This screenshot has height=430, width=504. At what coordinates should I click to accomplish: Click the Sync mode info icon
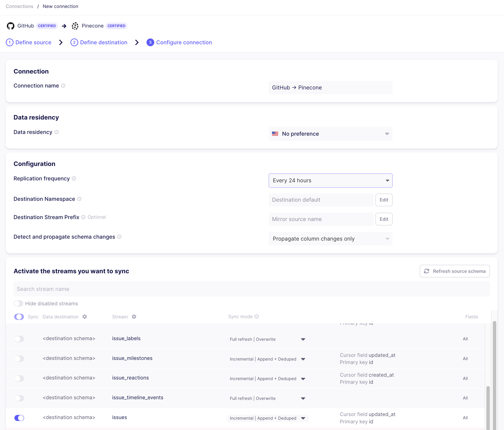point(257,316)
